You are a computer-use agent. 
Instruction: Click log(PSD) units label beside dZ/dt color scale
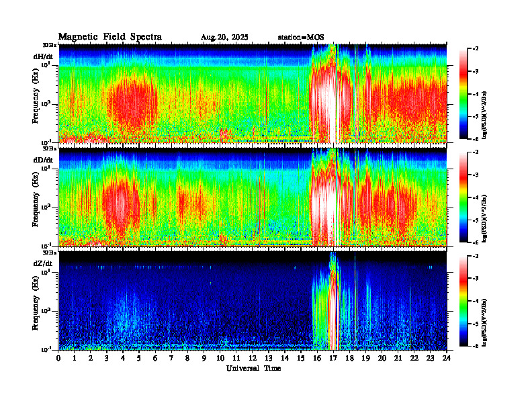pyautogui.click(x=485, y=322)
